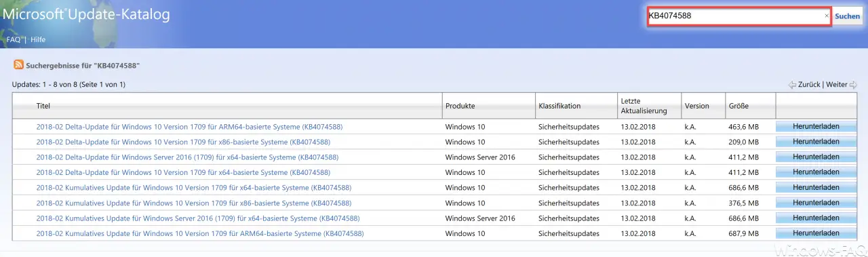
Task: Click Herunterladen for Delta-Update Windows 10 x64
Action: pos(816,172)
